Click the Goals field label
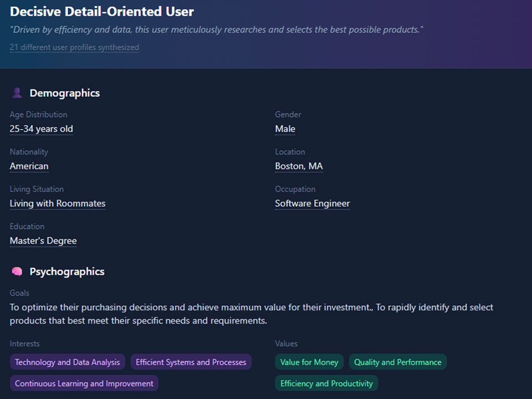 pyautogui.click(x=20, y=293)
